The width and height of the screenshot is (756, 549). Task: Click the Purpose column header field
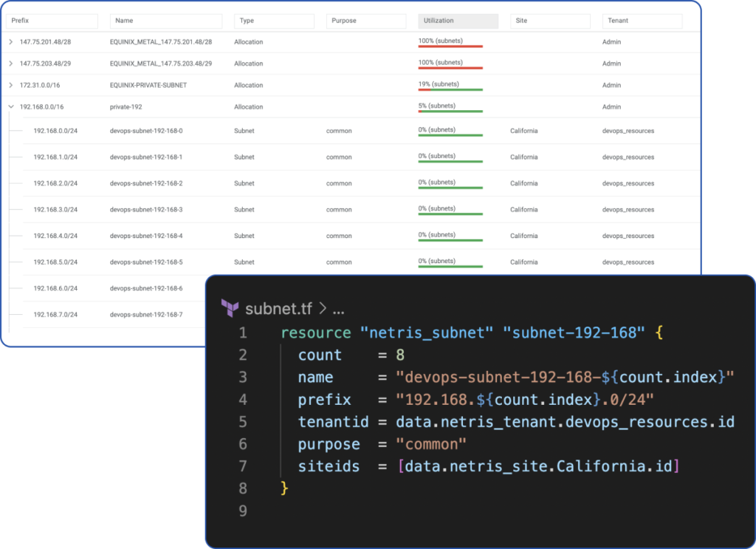point(366,21)
